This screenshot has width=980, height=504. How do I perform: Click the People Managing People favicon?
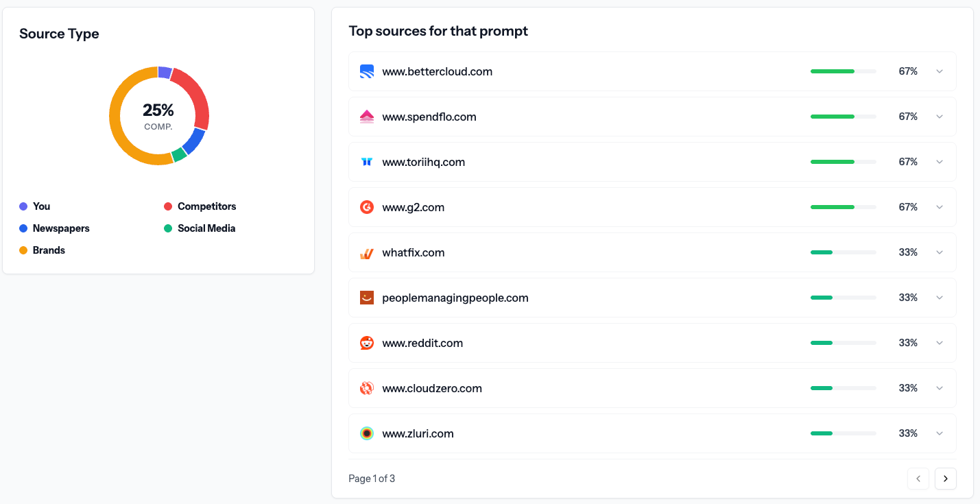[x=367, y=298]
